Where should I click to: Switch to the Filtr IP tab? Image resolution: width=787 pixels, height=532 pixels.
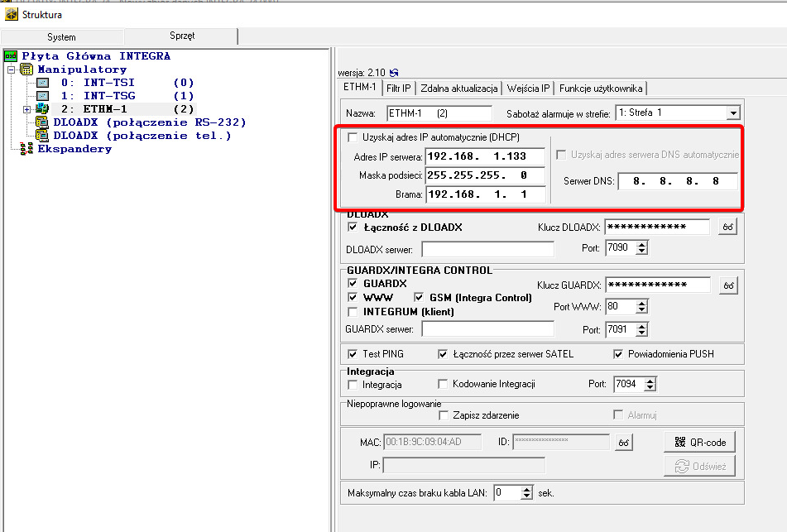coord(399,88)
